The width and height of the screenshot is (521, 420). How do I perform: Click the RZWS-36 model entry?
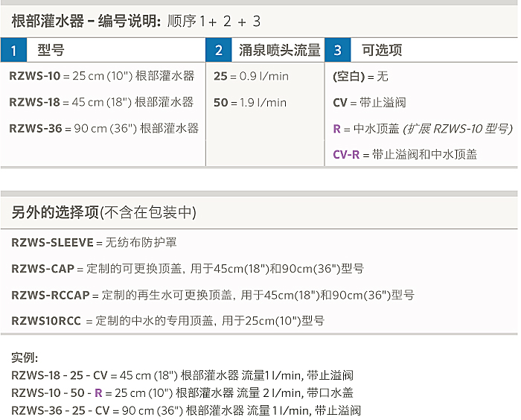tap(103, 128)
